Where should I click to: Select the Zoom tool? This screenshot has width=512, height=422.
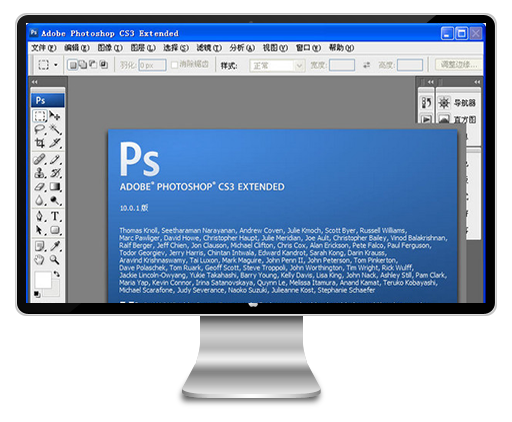[55, 260]
